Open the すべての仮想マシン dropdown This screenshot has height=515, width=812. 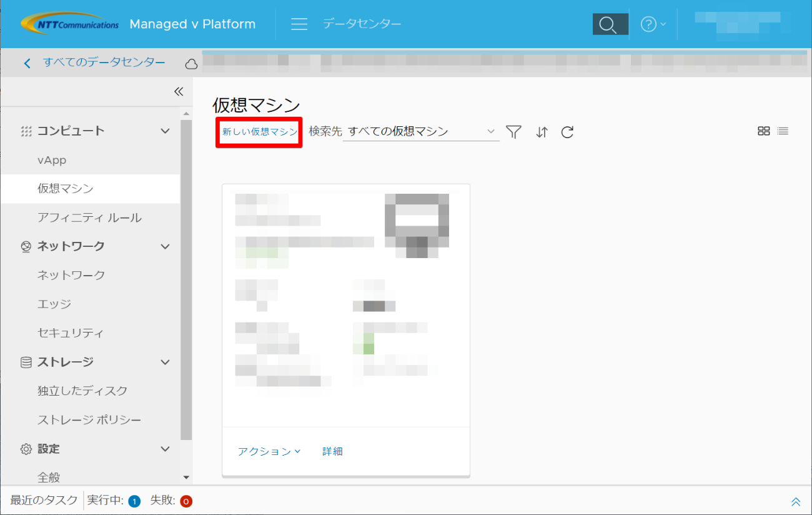pyautogui.click(x=421, y=132)
